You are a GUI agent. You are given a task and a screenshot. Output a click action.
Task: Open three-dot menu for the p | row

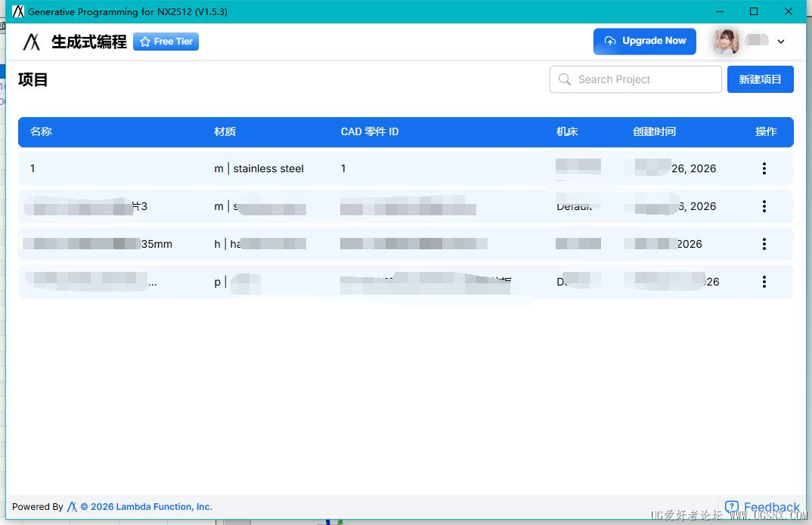pyautogui.click(x=764, y=281)
